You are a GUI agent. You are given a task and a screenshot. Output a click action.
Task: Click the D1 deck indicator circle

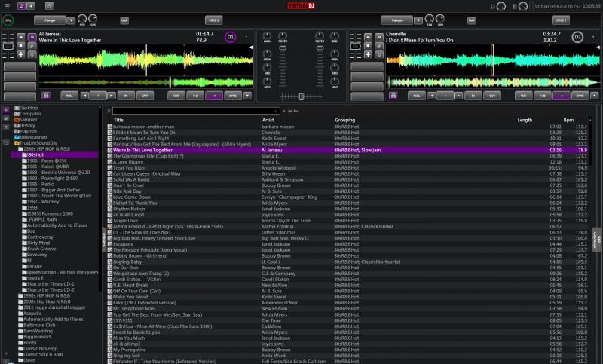pyautogui.click(x=231, y=37)
